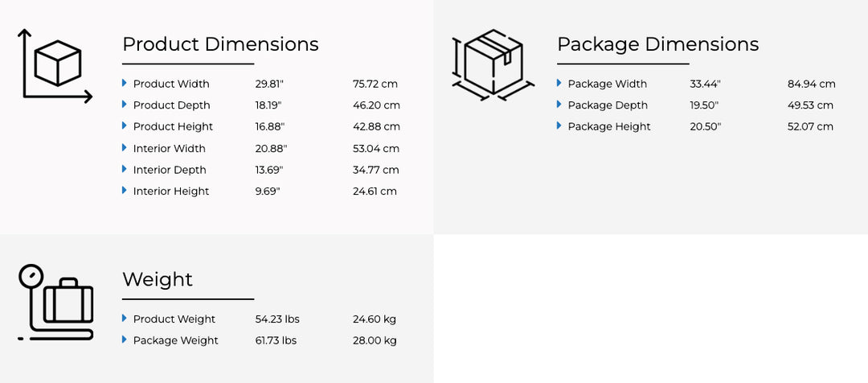Click the Interior Width label

pyautogui.click(x=169, y=148)
